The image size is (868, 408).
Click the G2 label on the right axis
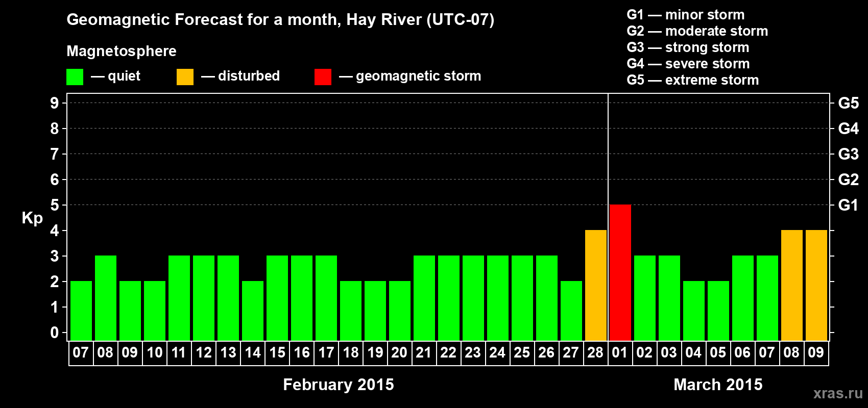coord(849,180)
